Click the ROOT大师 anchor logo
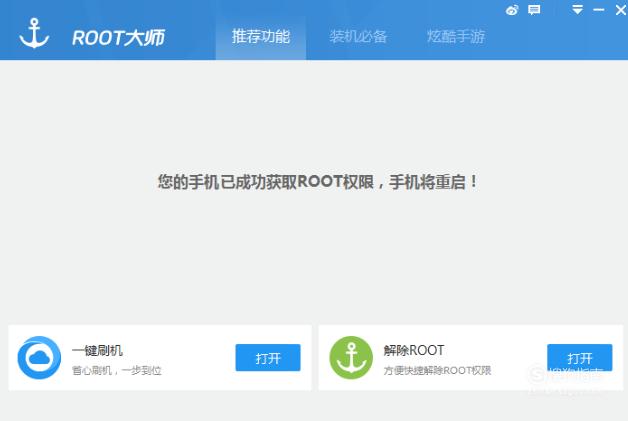The image size is (628, 421). click(34, 33)
